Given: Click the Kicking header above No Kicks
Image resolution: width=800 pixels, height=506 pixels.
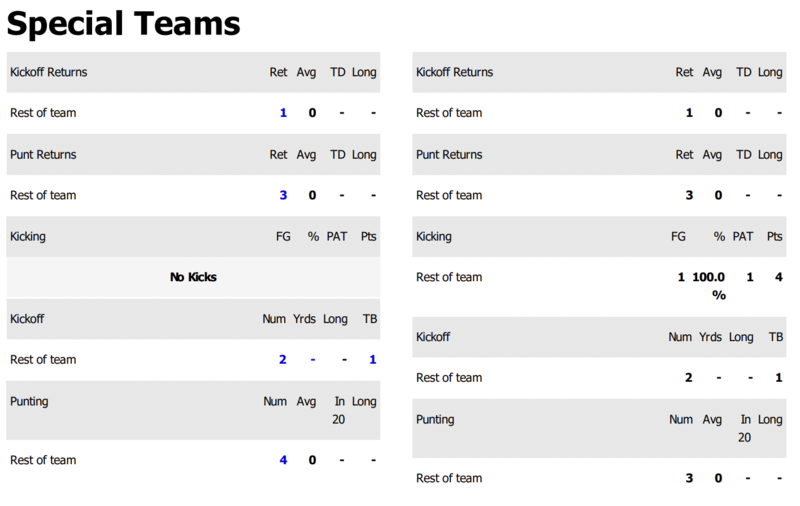Looking at the screenshot, I should pos(28,237).
